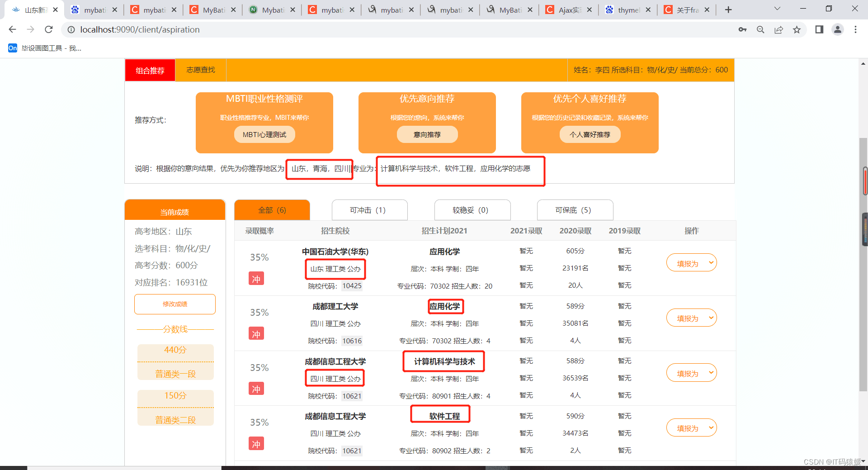
Task: Close the thymel tab
Action: pos(648,9)
